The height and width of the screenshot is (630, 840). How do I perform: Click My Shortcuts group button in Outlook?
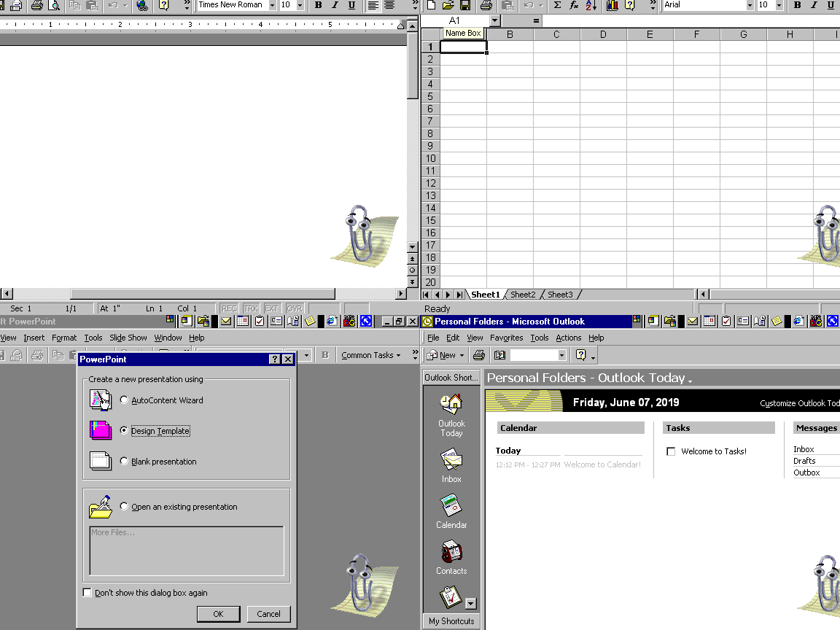(x=451, y=621)
